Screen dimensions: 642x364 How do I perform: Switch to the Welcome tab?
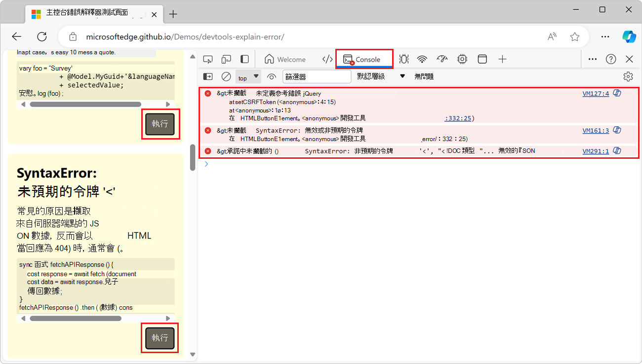click(x=285, y=59)
